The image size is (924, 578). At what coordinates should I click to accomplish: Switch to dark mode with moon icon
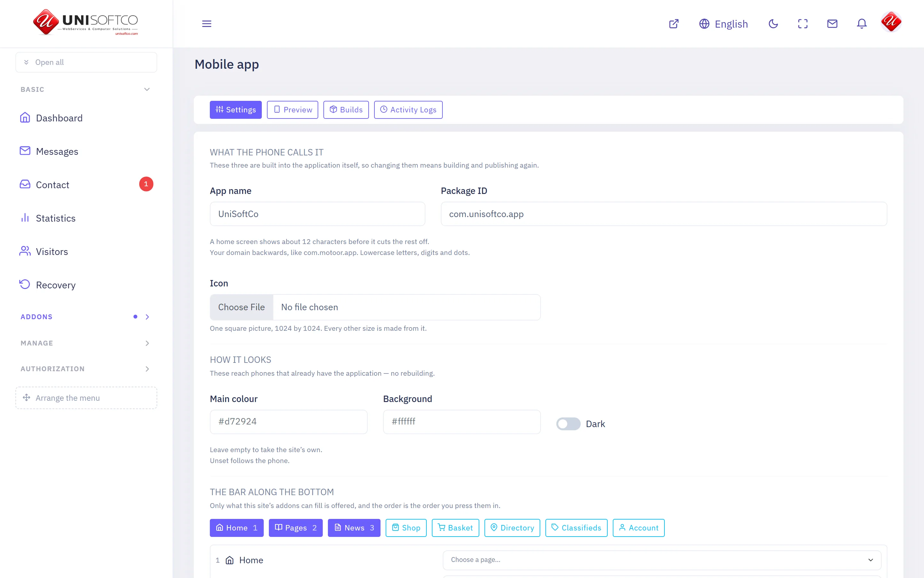point(773,24)
